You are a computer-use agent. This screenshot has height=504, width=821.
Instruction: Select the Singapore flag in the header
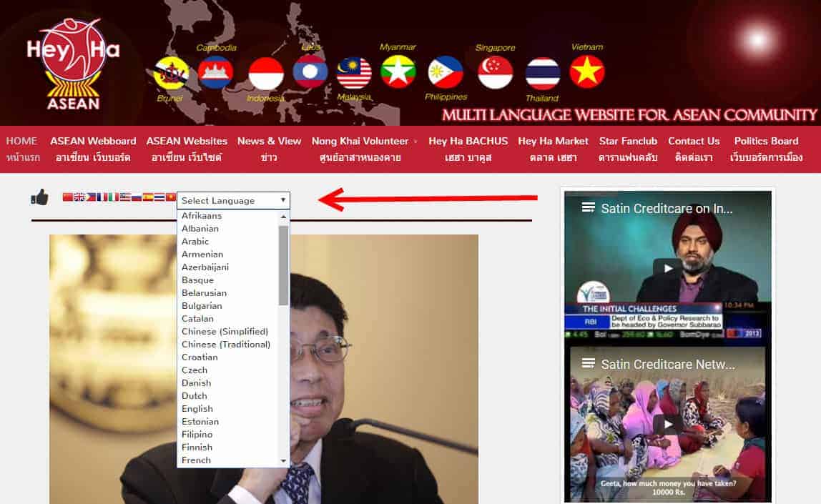pyautogui.click(x=496, y=72)
